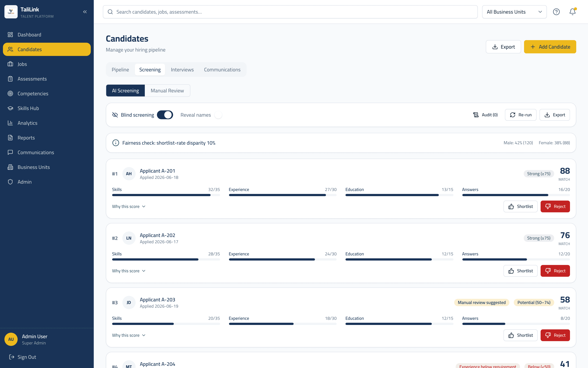Switch to the Pipeline tab
Image resolution: width=588 pixels, height=368 pixels.
[120, 70]
